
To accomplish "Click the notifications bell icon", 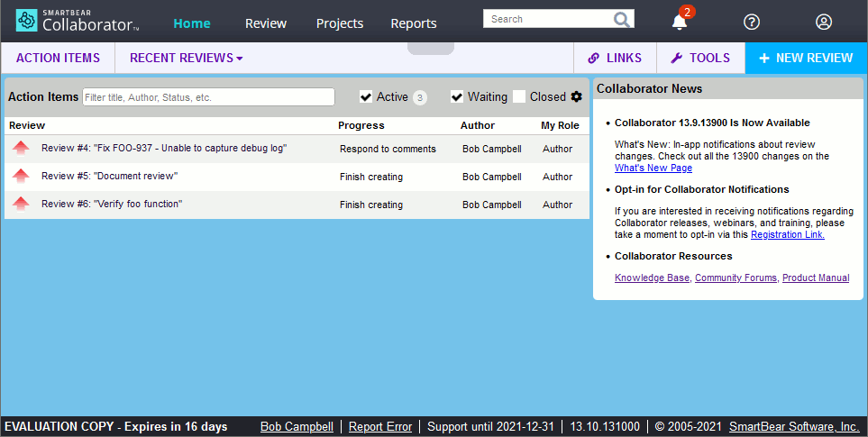I will click(x=680, y=23).
